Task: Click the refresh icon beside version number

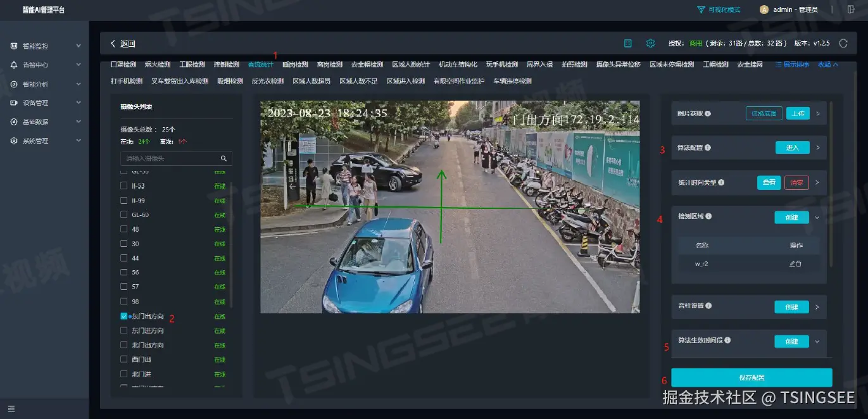Action: click(x=843, y=44)
